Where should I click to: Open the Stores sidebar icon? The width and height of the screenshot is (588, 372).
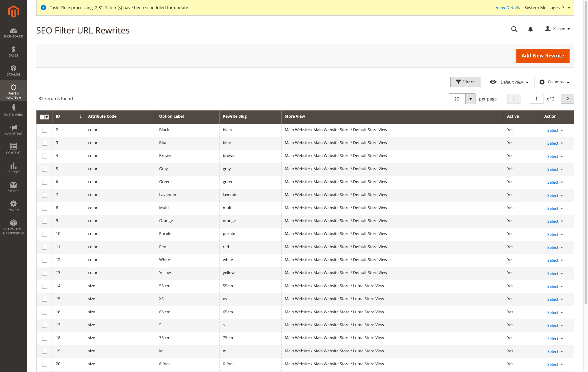[13, 186]
